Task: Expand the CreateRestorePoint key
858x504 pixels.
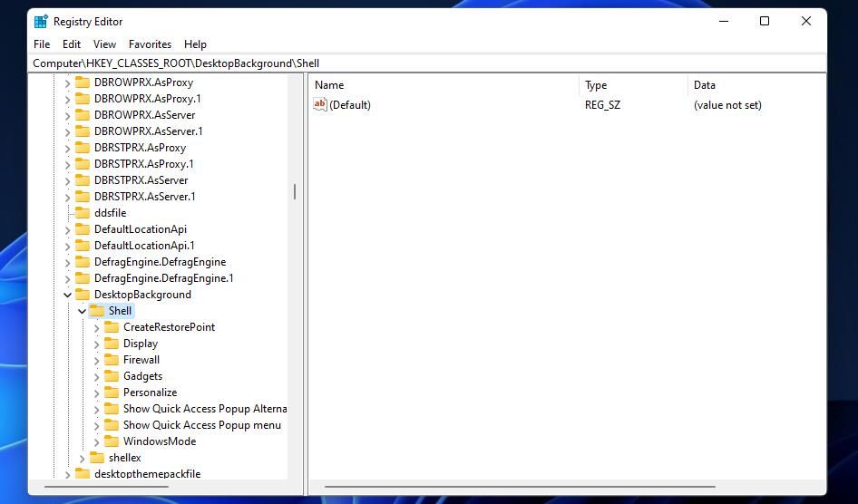Action: (97, 327)
